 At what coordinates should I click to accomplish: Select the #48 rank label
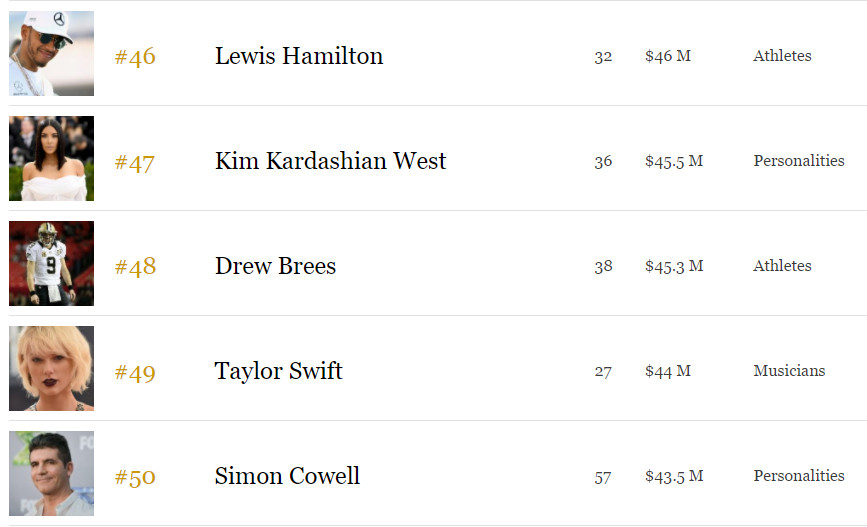(x=135, y=267)
